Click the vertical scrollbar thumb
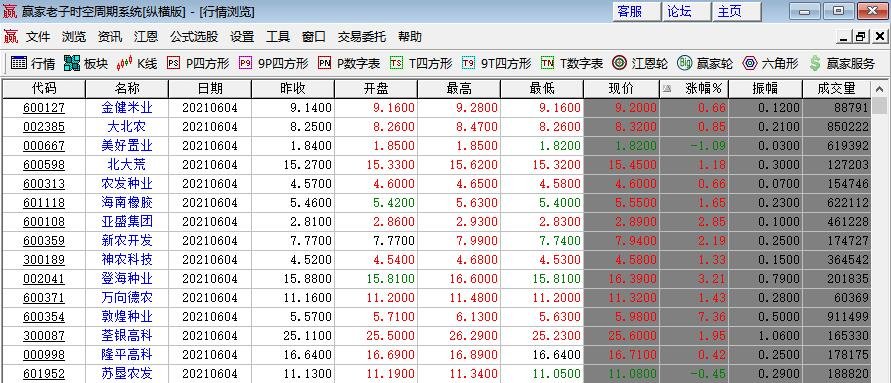 pyautogui.click(x=879, y=106)
